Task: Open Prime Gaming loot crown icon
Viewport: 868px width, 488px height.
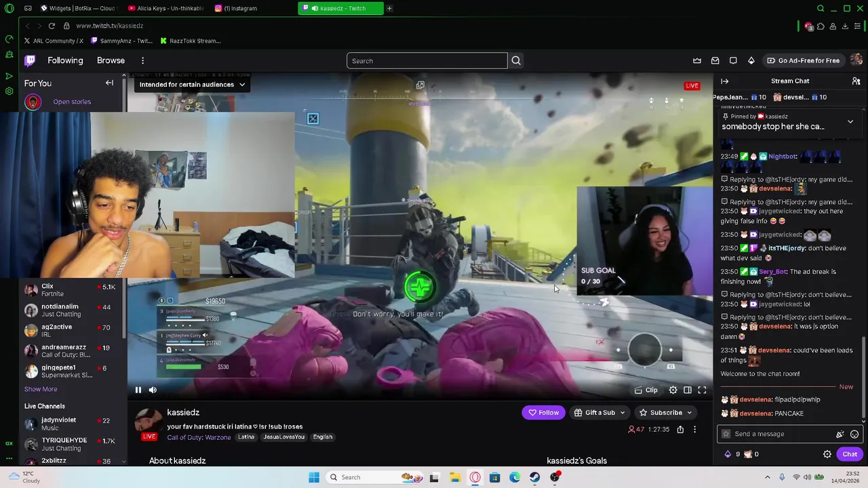Action: 697,60
